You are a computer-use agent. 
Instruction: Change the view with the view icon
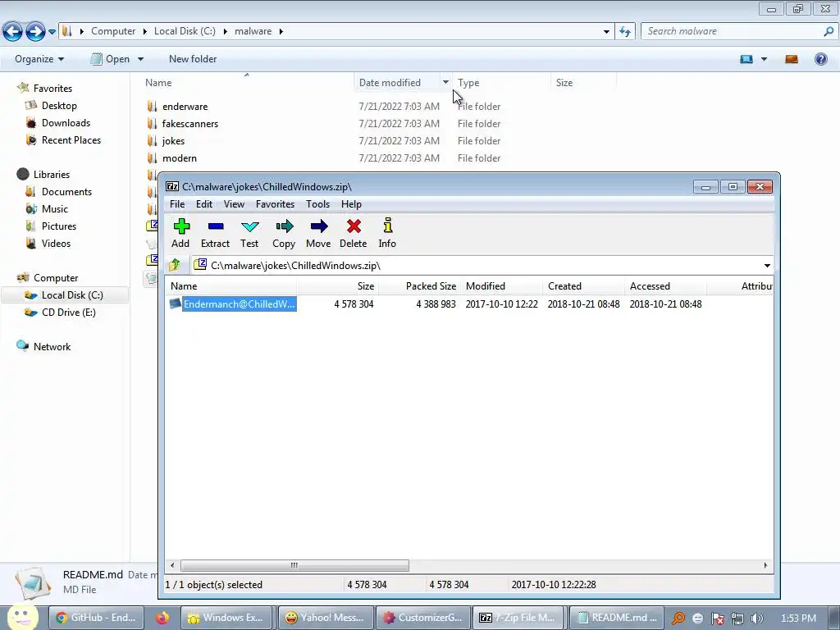click(746, 59)
